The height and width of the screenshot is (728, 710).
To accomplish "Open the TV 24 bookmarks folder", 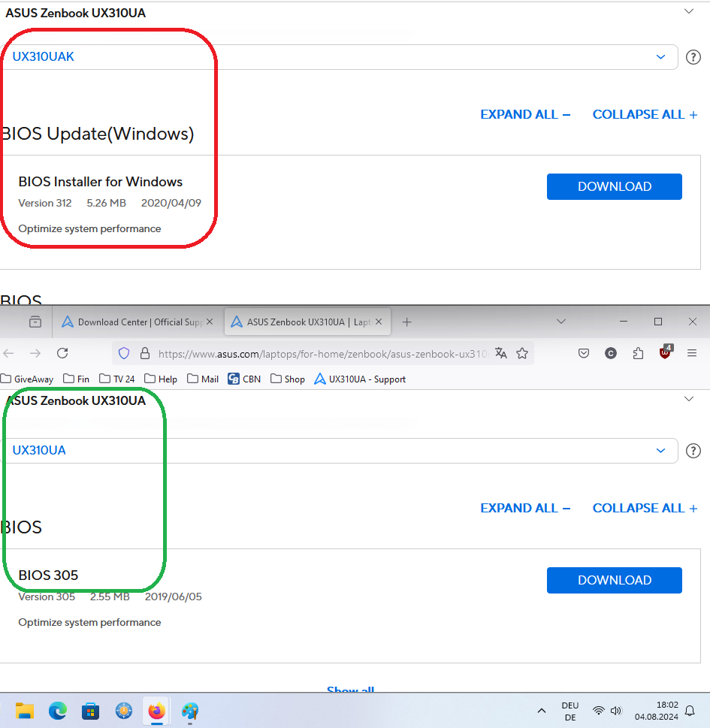I will pos(117,379).
